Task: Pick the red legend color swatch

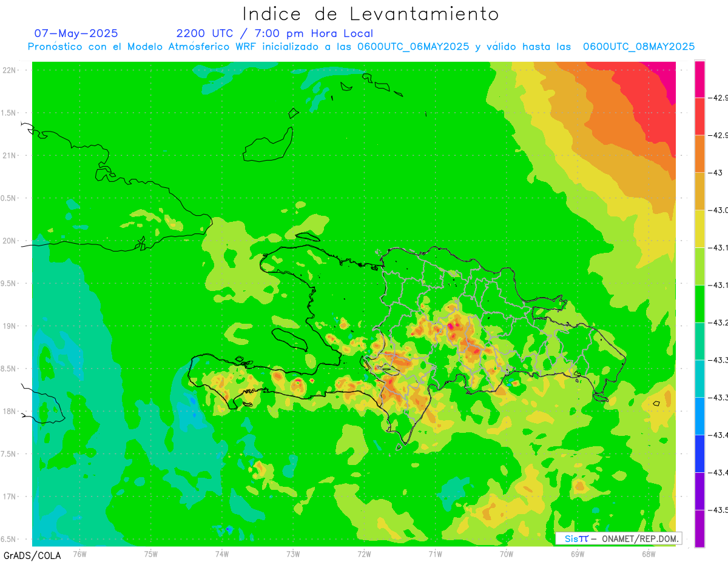Action: [699, 116]
